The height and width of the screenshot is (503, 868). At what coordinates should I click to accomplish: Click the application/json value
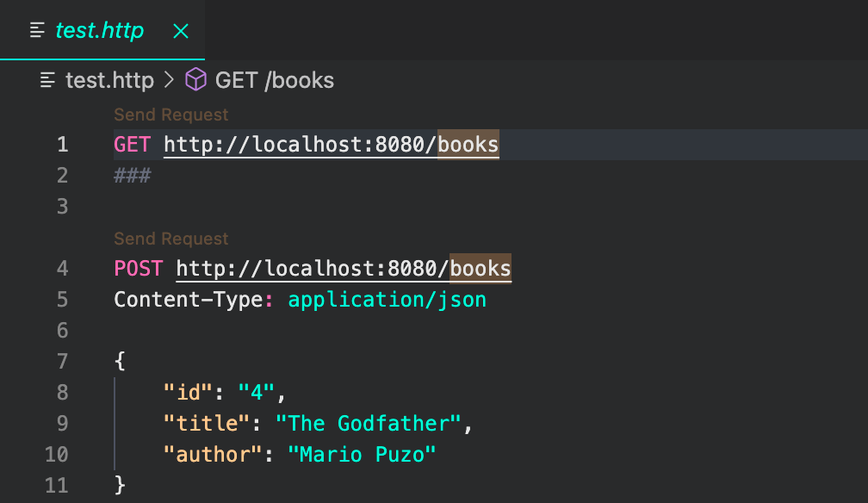point(387,299)
